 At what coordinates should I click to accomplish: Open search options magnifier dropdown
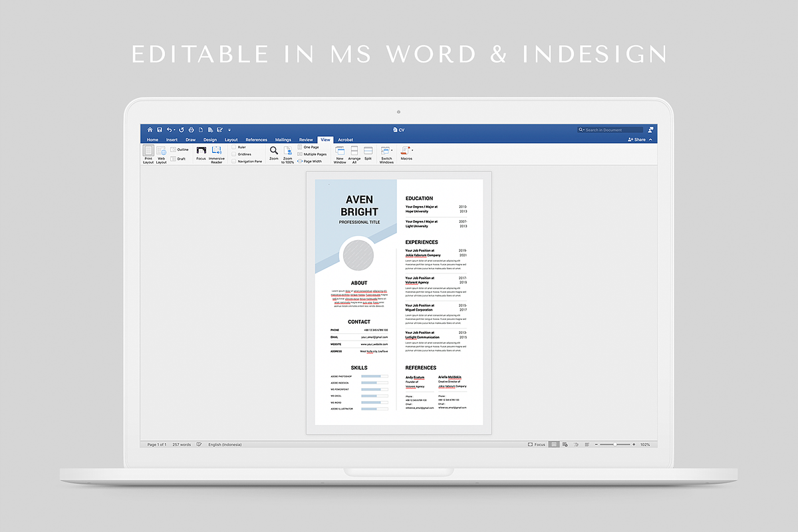click(x=581, y=130)
